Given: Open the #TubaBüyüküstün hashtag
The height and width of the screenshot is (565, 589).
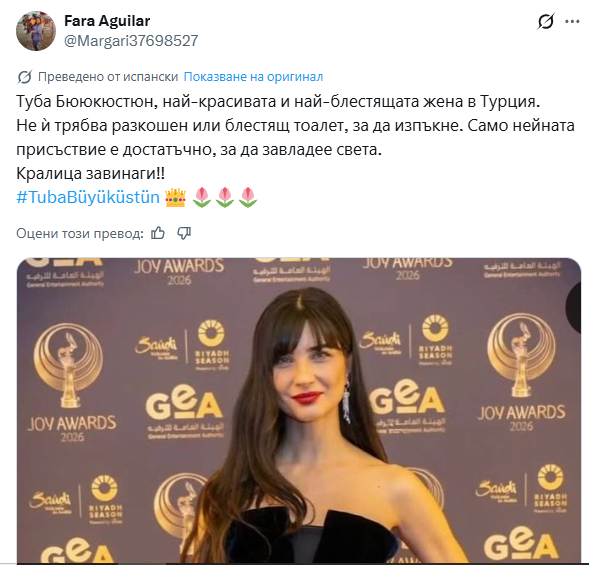Looking at the screenshot, I should (88, 197).
